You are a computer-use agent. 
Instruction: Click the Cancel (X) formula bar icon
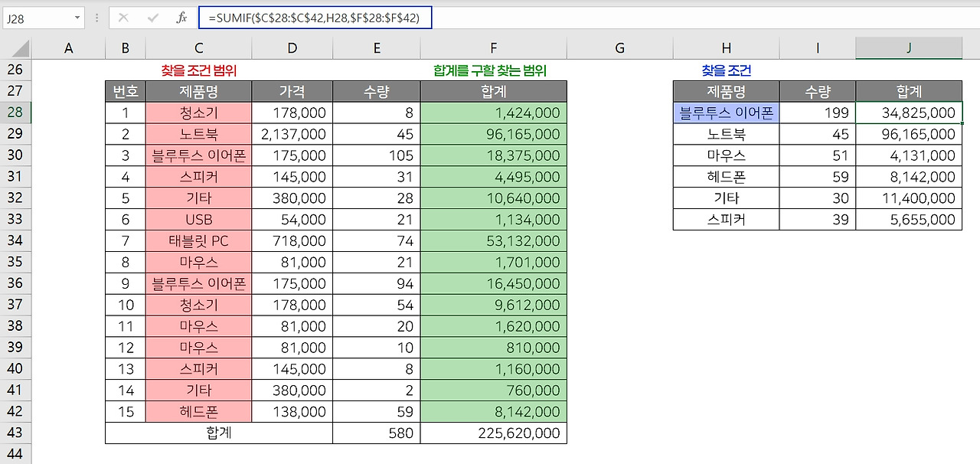[124, 18]
